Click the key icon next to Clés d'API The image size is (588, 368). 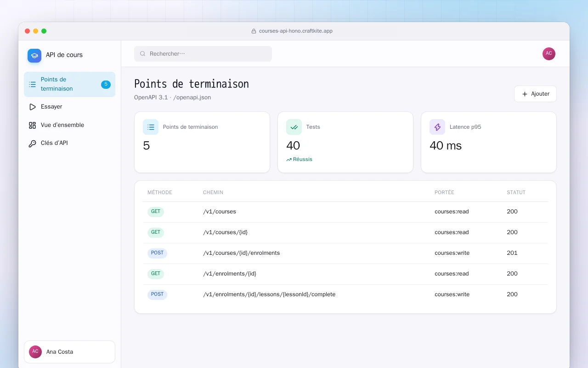(32, 144)
